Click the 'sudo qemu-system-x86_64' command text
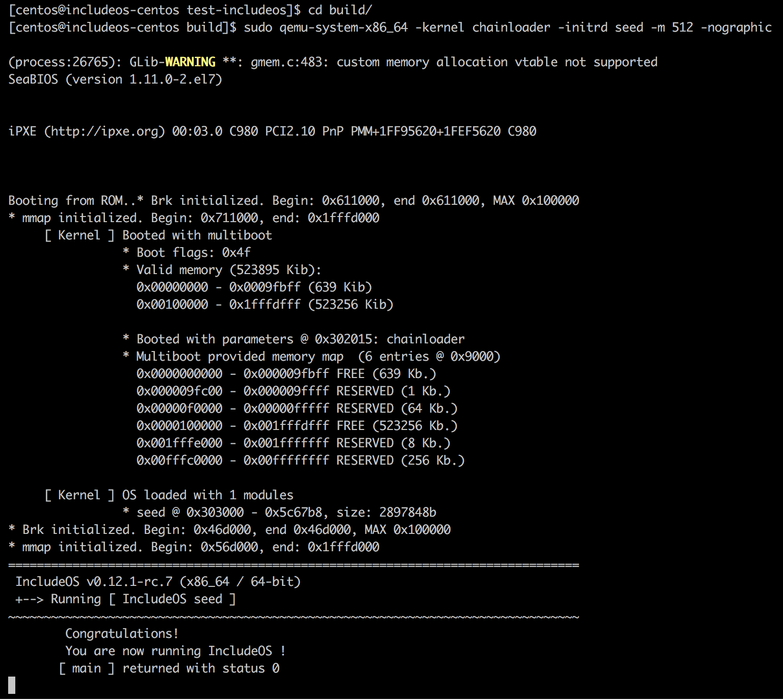Image resolution: width=783 pixels, height=700 pixels. click(326, 27)
